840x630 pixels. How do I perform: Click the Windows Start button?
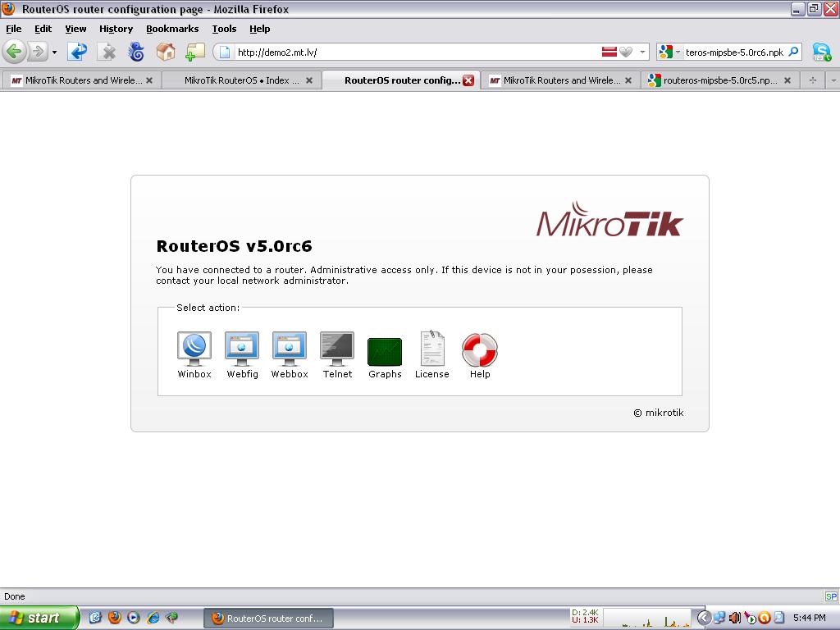(x=39, y=618)
